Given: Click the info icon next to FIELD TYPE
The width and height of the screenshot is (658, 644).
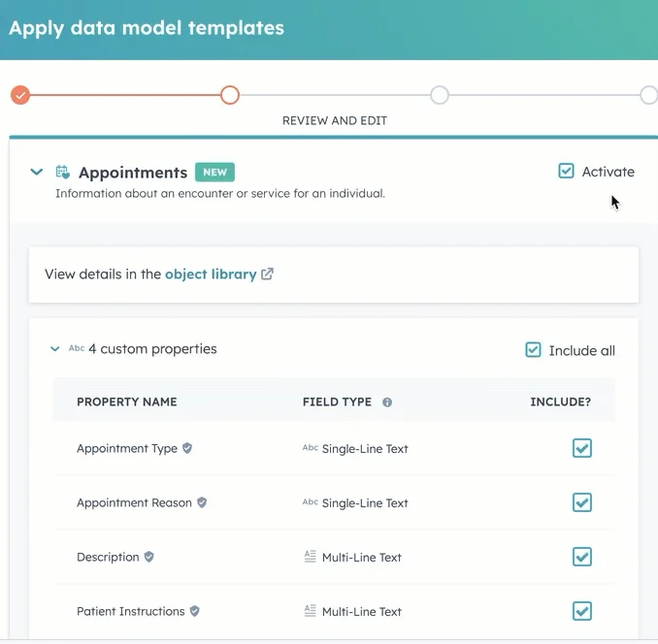Looking at the screenshot, I should coord(387,402).
